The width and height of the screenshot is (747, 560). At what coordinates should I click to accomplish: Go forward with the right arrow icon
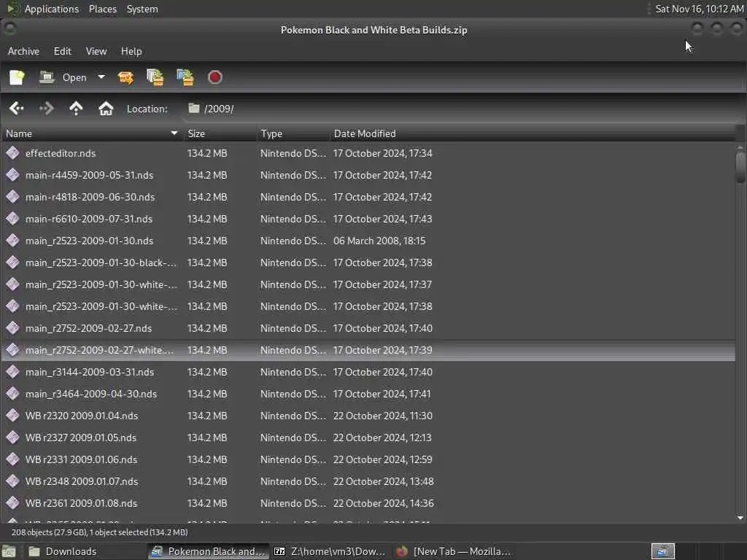point(46,109)
